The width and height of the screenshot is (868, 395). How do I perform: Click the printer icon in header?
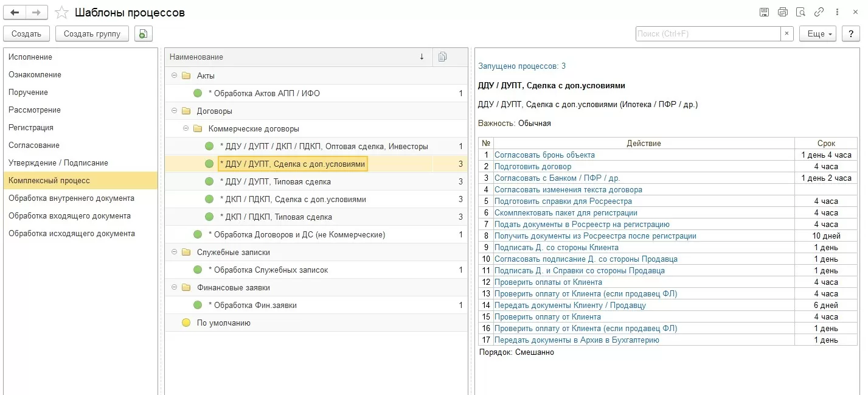782,12
